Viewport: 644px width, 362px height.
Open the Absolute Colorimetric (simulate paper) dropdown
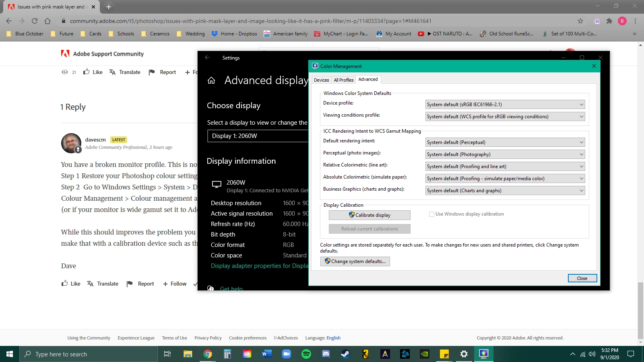coord(505,179)
